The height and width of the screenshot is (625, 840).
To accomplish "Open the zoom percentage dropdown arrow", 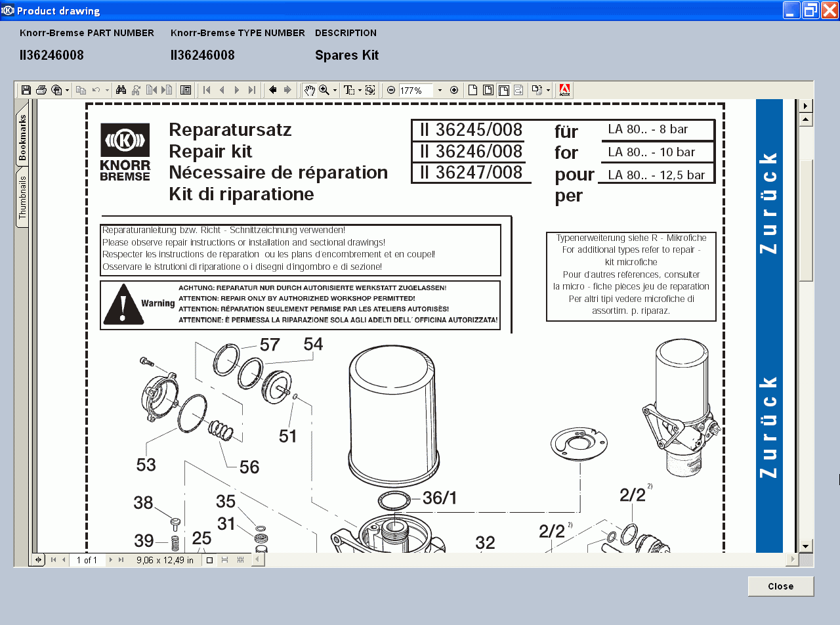I will [440, 90].
